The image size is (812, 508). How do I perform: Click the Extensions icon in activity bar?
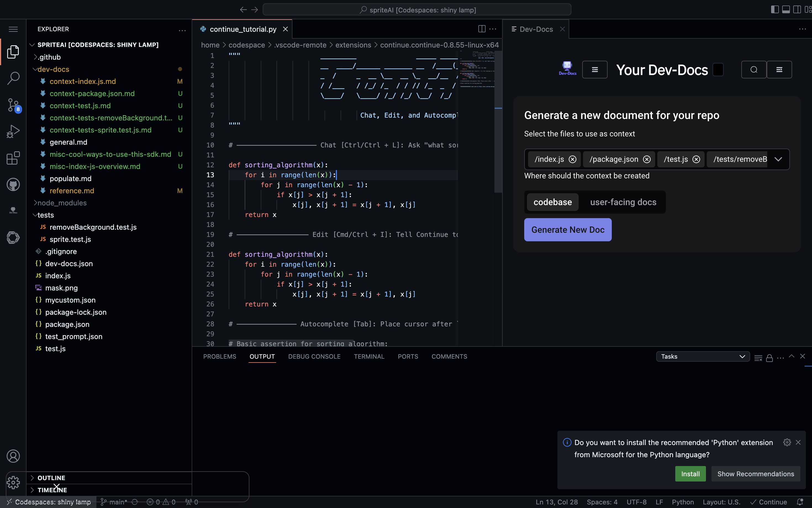[13, 158]
